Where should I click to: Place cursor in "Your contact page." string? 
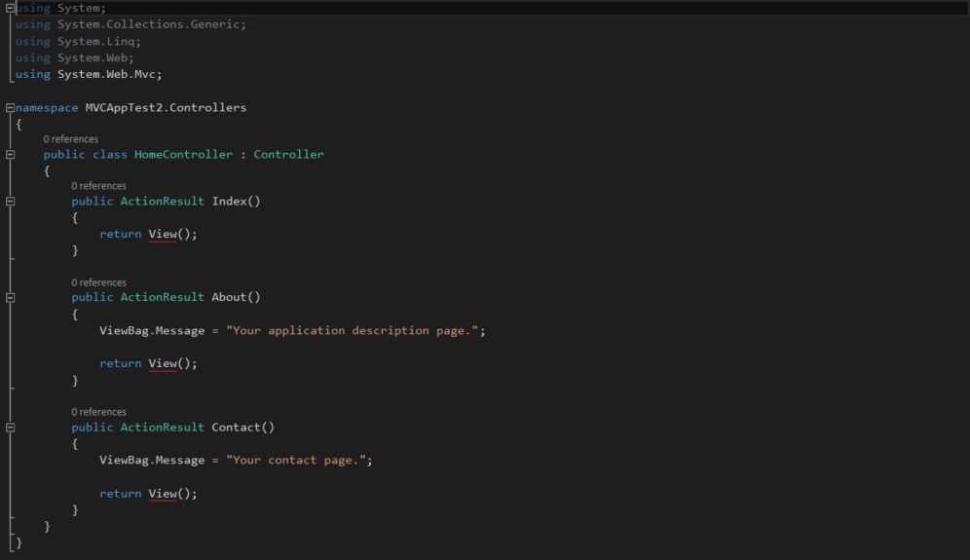[x=296, y=460]
